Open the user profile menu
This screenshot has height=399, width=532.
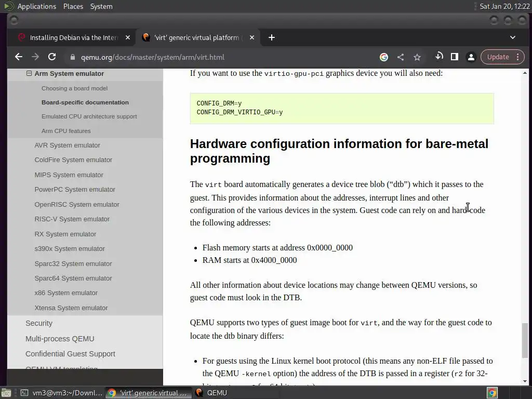tap(471, 57)
